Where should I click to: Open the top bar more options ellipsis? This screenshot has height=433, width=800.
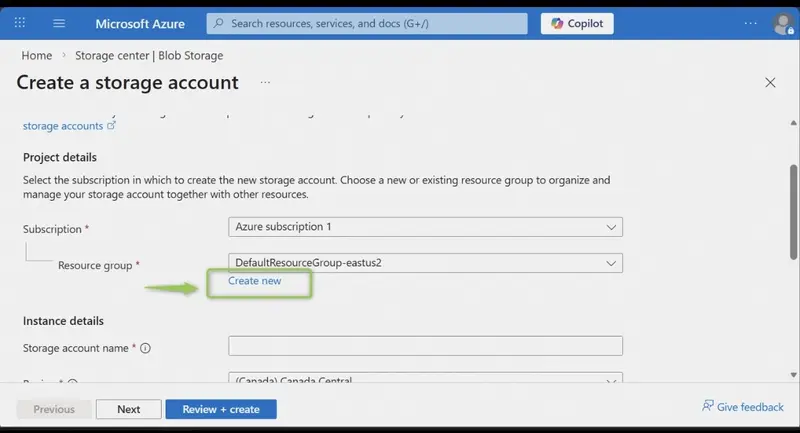point(750,23)
